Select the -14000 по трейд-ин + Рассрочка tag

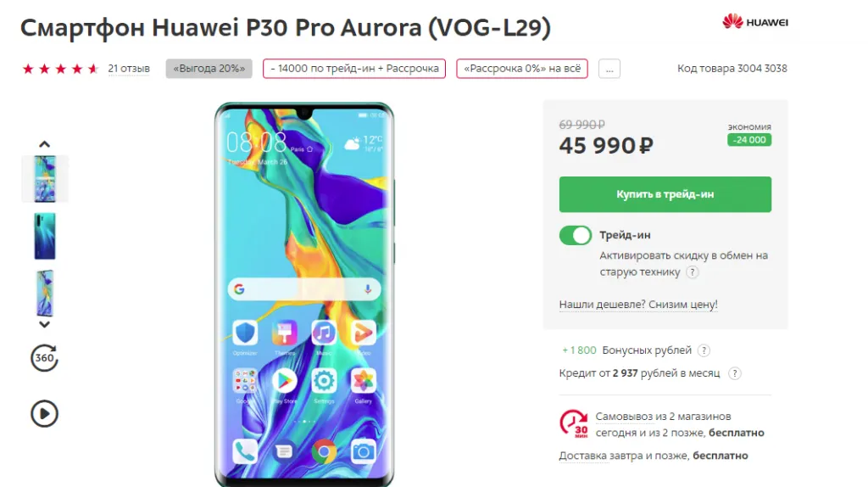pos(354,69)
